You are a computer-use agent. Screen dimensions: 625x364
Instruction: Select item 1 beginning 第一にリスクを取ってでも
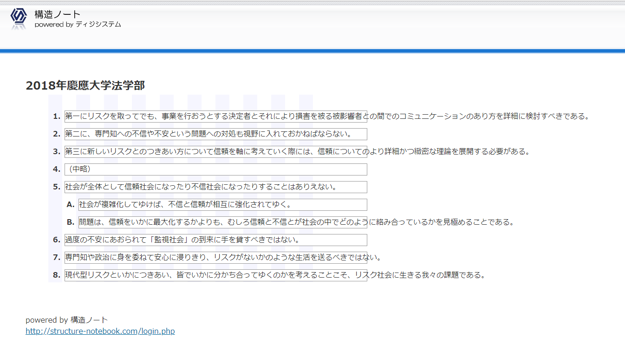click(x=215, y=117)
